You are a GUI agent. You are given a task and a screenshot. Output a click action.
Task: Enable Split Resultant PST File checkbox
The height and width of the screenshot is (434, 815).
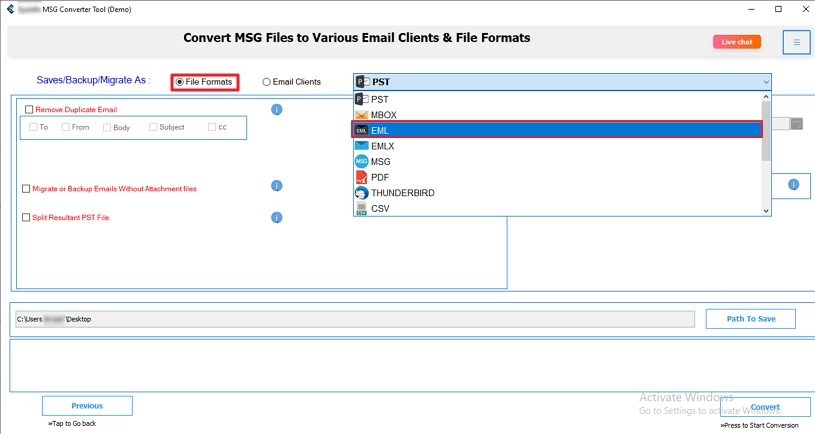[26, 217]
